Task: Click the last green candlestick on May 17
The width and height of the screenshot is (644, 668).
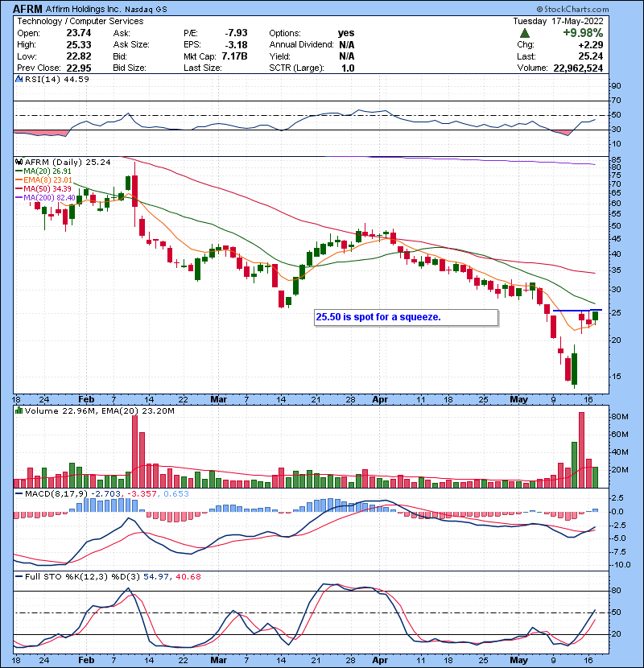Action: tap(595, 315)
